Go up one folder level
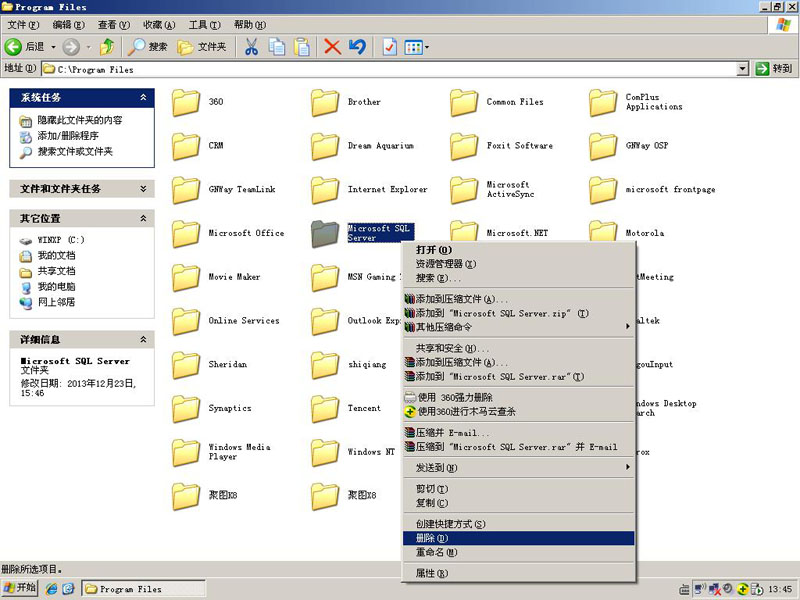Image resolution: width=800 pixels, height=600 pixels. [x=106, y=47]
